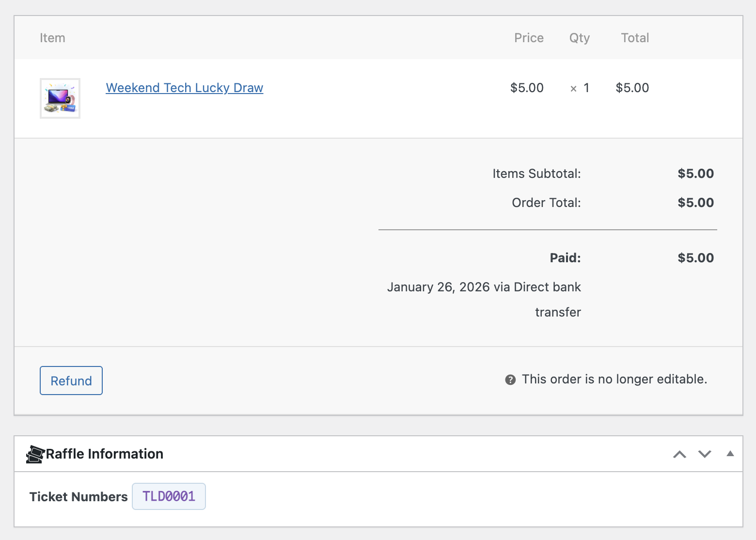Click the Order Total amount
The image size is (756, 540).
695,203
